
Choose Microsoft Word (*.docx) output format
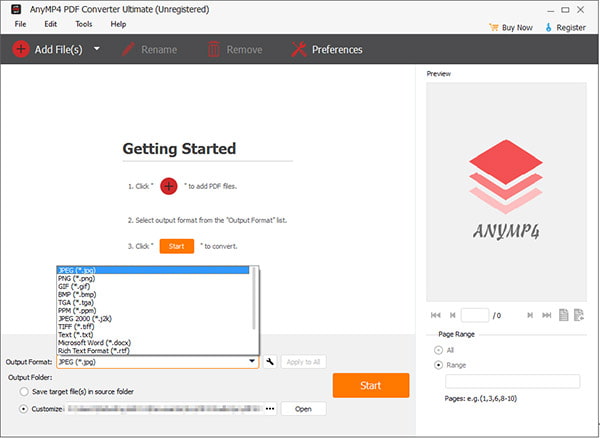tap(153, 342)
